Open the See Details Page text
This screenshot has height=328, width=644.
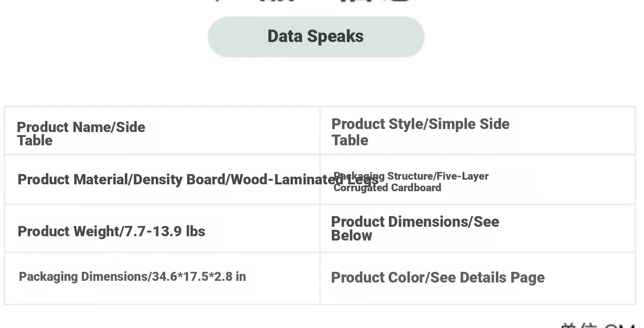pos(487,278)
